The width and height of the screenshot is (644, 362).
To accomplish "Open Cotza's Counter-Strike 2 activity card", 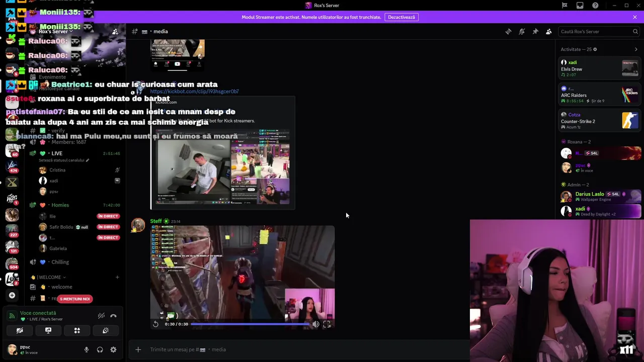I will (600, 121).
